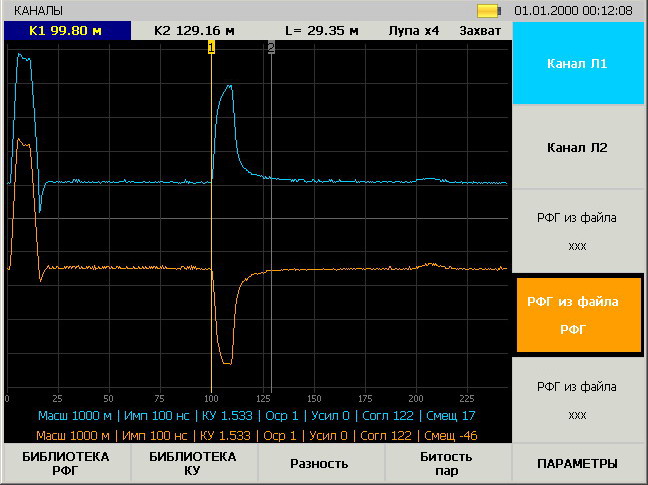Select the Разность function
Screen dimensions: 648x485
click(319, 464)
